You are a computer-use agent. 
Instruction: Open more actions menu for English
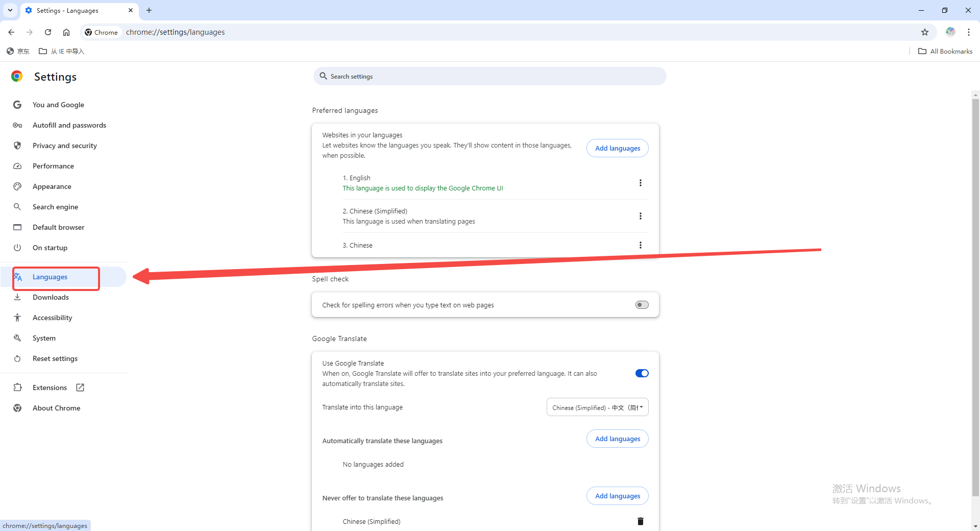click(641, 183)
